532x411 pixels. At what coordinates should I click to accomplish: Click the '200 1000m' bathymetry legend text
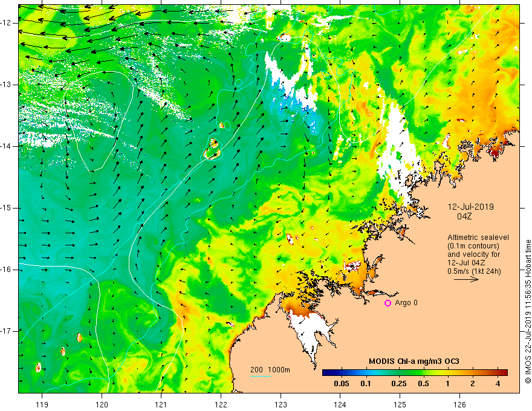(270, 370)
